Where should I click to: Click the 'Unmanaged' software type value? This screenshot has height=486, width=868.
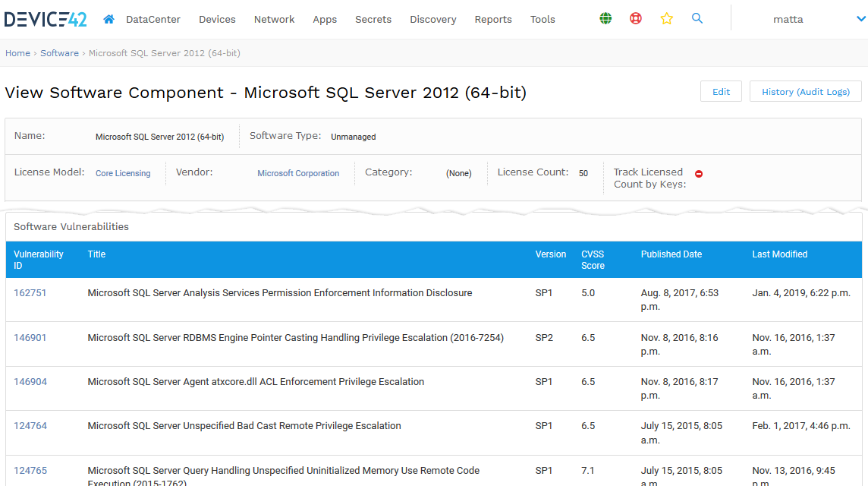(x=353, y=137)
